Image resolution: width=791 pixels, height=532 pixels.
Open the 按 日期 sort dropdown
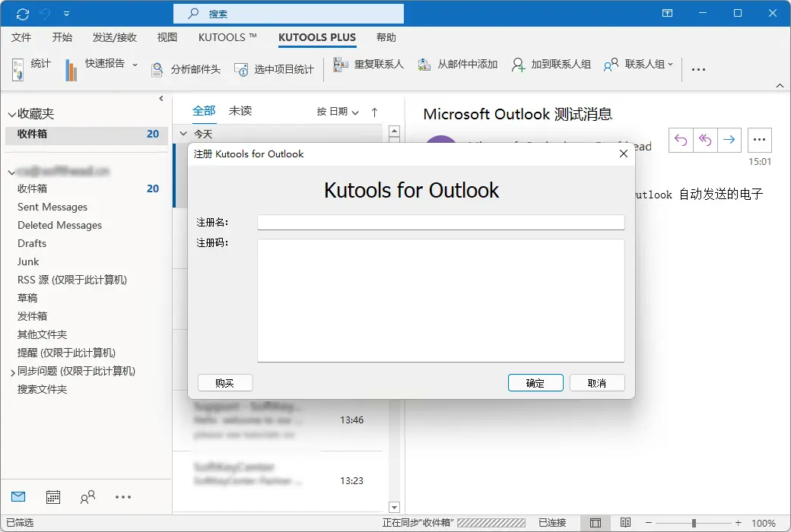338,112
